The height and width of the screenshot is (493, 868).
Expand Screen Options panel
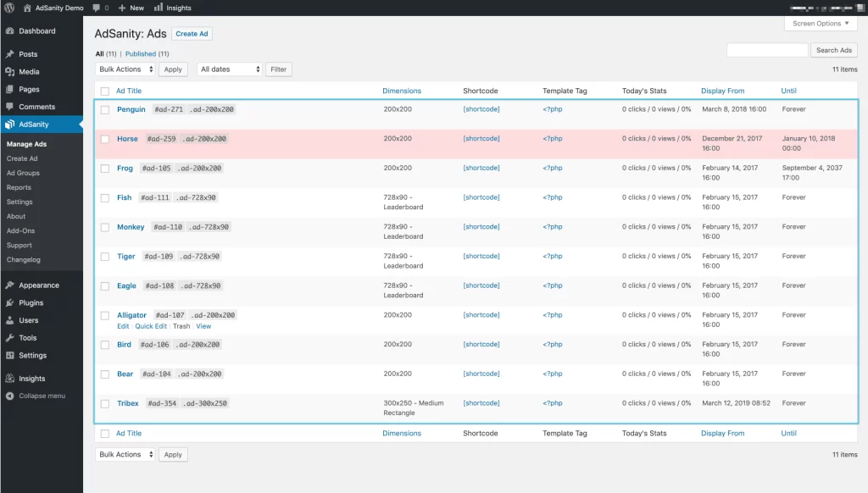point(821,23)
